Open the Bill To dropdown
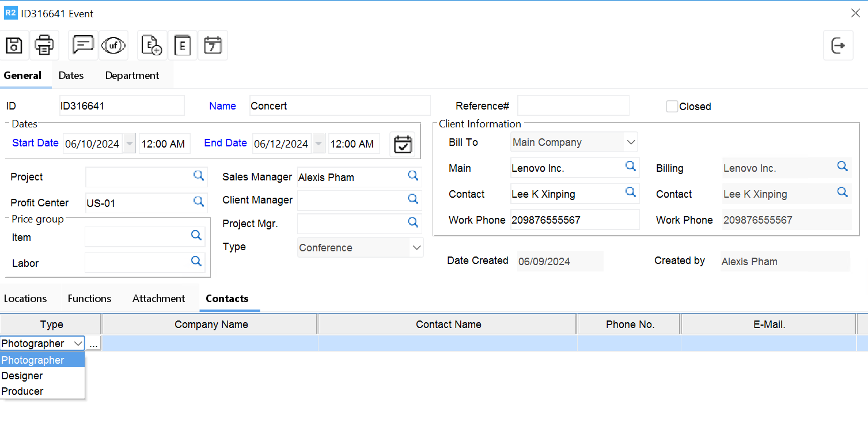Screen dimensions: 868x430 (x=631, y=142)
